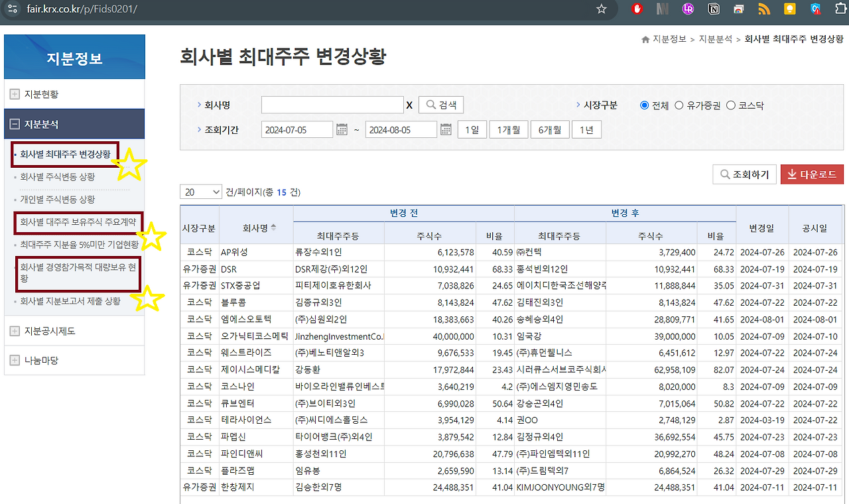Select the 엠에스오토텍 company cell

coord(256,319)
